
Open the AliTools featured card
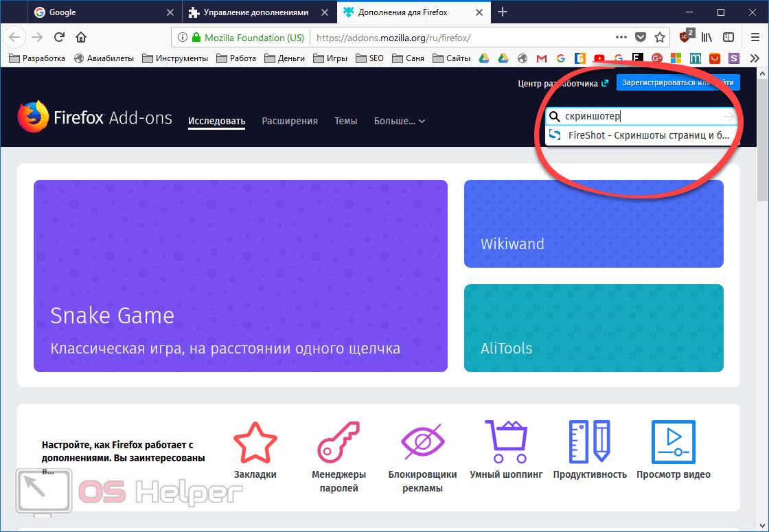pos(593,328)
